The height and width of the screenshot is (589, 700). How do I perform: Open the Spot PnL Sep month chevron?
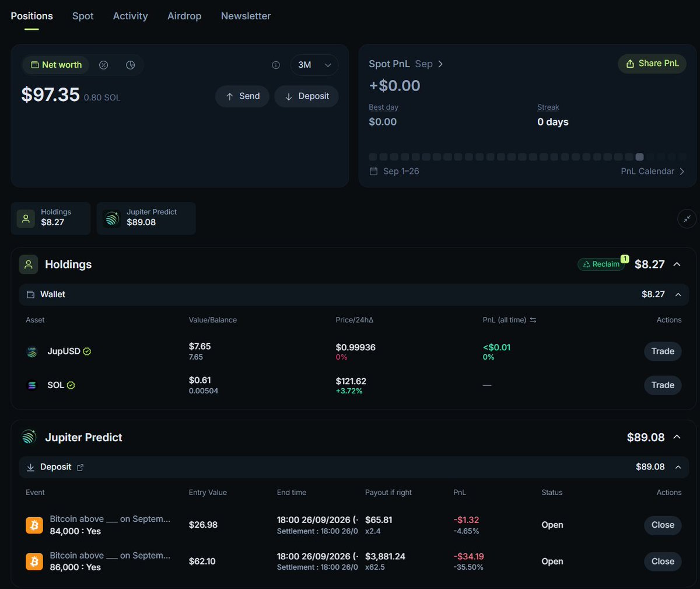[x=440, y=64]
